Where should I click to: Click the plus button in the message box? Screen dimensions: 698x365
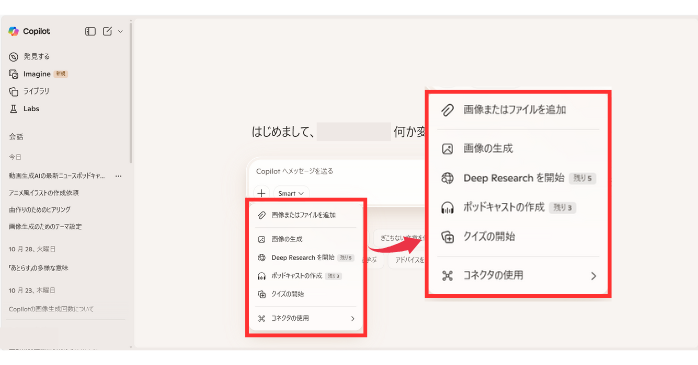click(x=261, y=193)
